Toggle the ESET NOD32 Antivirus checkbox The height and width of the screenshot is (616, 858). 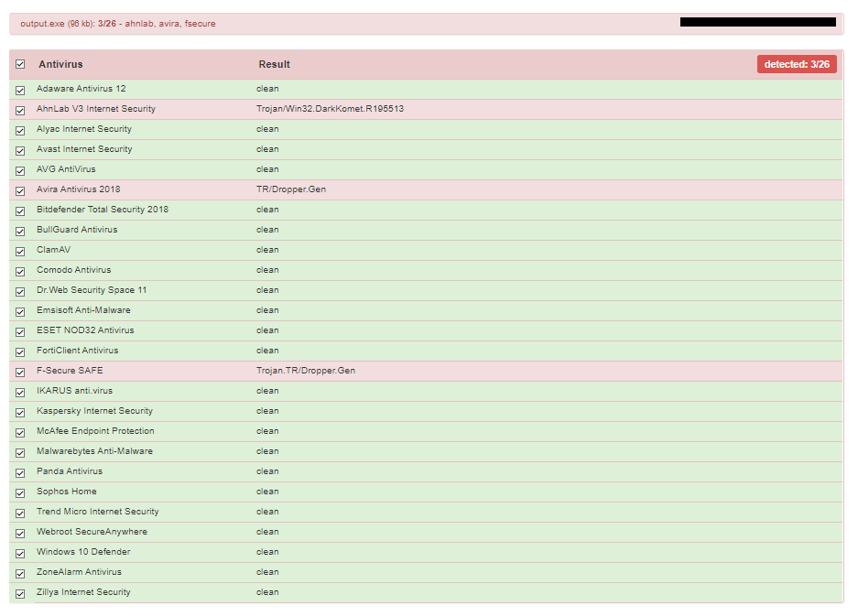point(20,332)
